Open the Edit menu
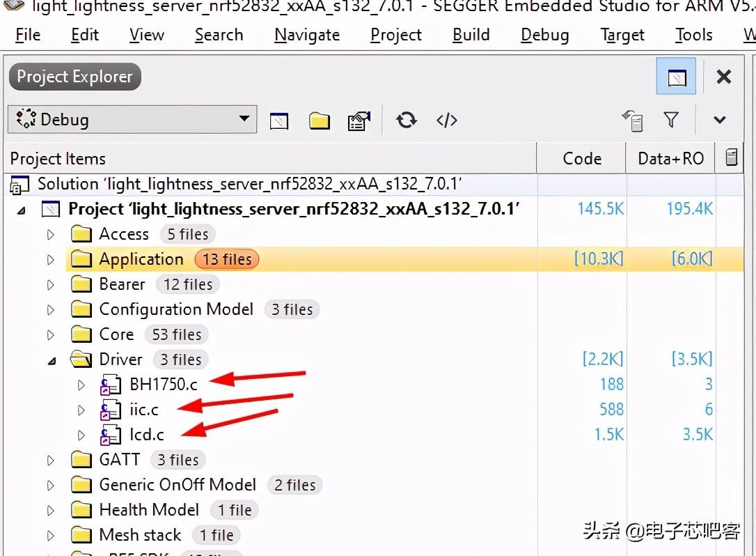Image resolution: width=756 pixels, height=556 pixels. (x=85, y=35)
